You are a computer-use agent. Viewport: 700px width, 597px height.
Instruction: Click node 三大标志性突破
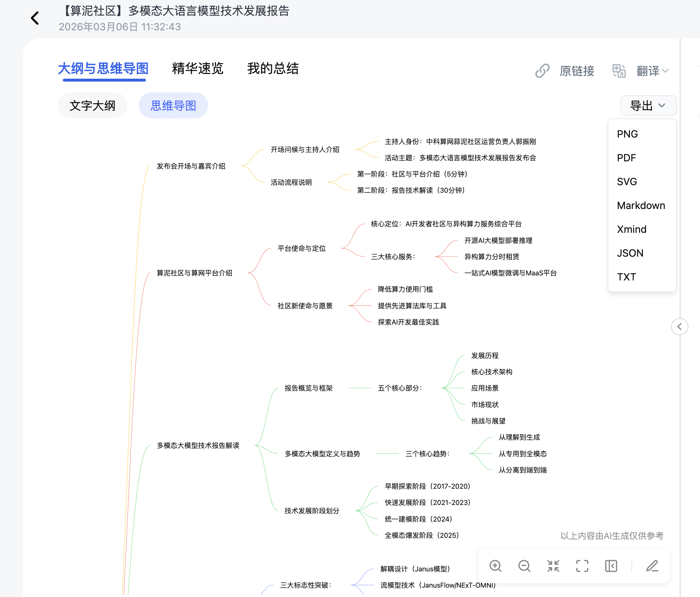pyautogui.click(x=306, y=585)
